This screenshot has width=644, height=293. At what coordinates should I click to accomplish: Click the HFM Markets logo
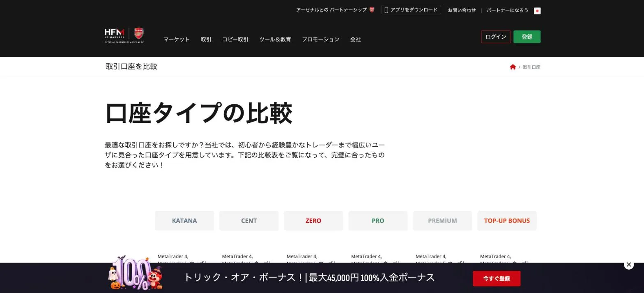115,34
